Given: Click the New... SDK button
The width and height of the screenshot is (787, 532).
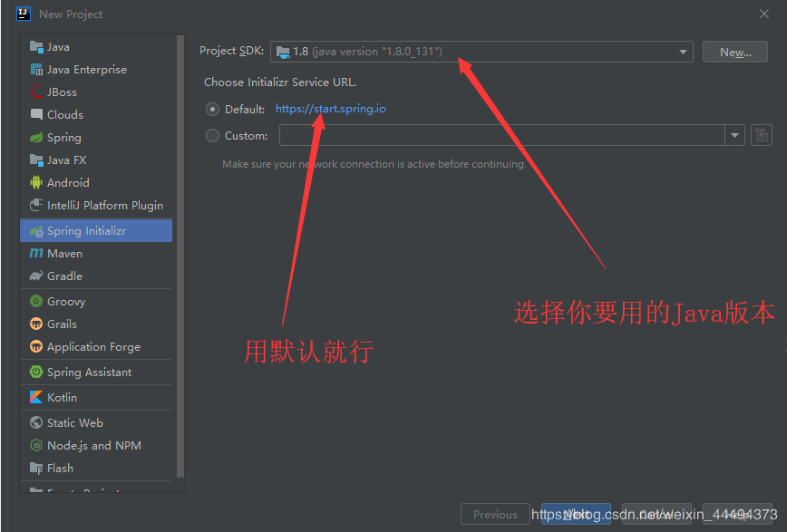Looking at the screenshot, I should 734,52.
